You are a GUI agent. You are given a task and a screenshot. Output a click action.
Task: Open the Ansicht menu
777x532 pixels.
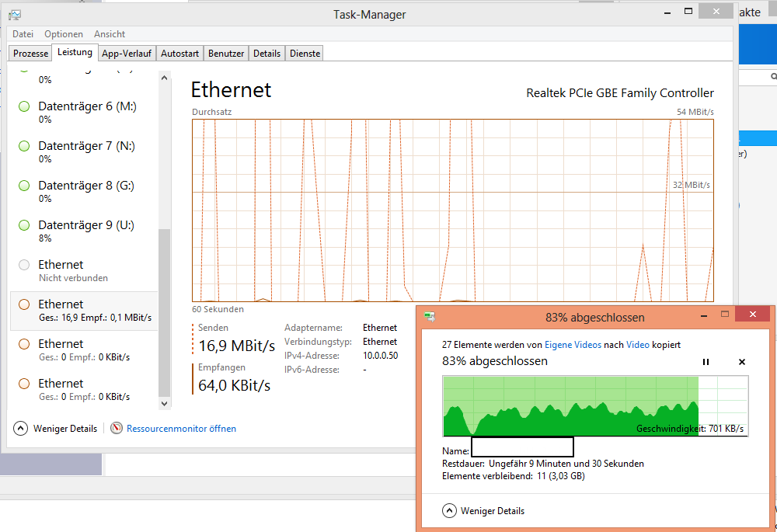click(x=110, y=34)
